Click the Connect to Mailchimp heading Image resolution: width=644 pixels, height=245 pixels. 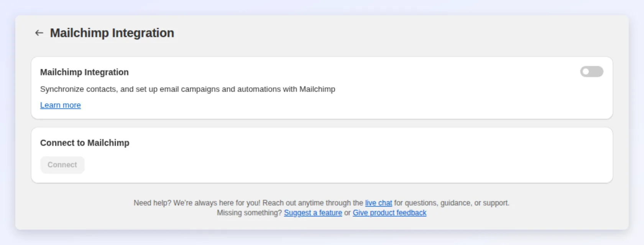[x=85, y=143]
